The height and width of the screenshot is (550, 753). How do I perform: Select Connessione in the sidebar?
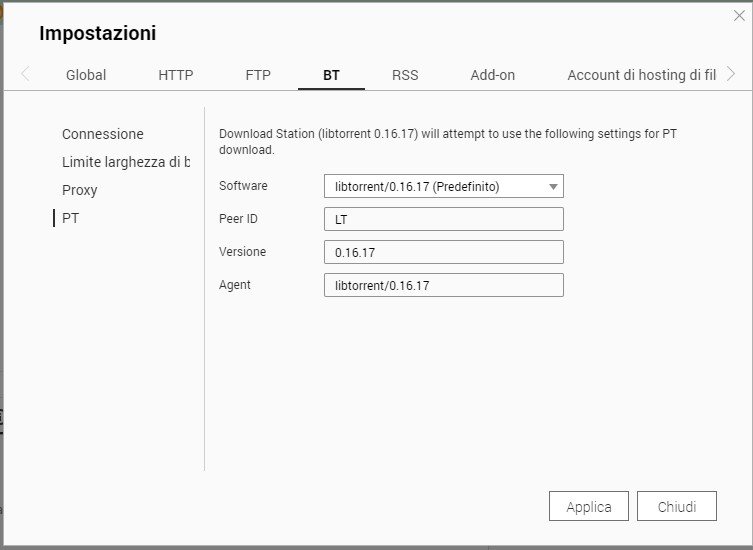[103, 134]
